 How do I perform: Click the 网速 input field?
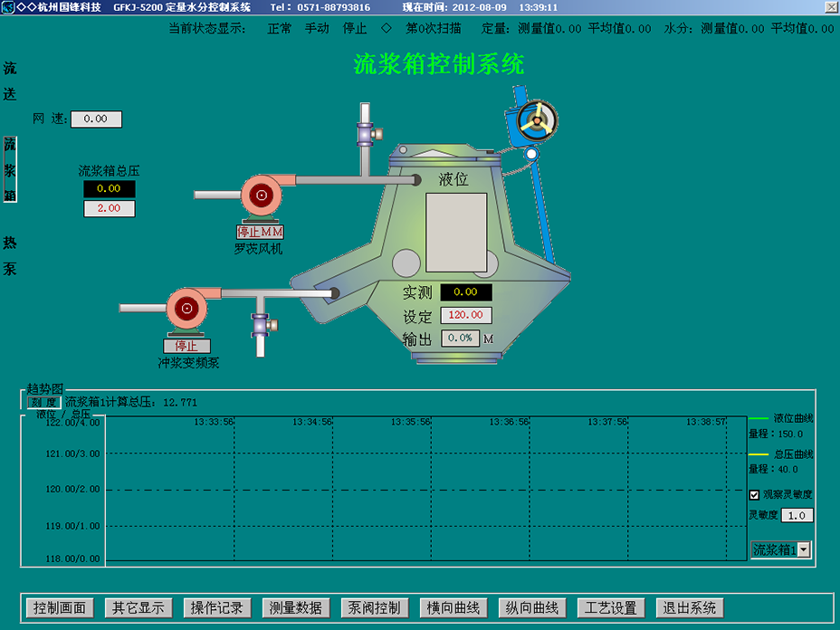(x=96, y=119)
